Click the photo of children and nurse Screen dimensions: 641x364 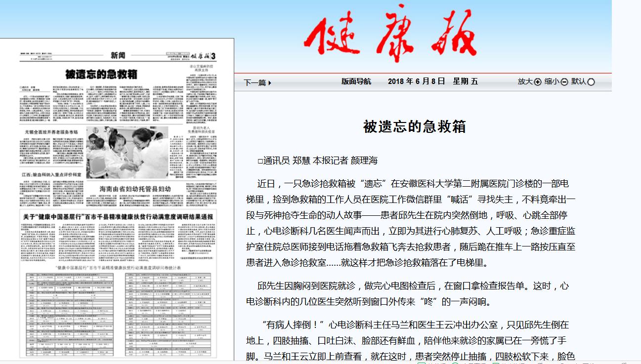pos(127,152)
